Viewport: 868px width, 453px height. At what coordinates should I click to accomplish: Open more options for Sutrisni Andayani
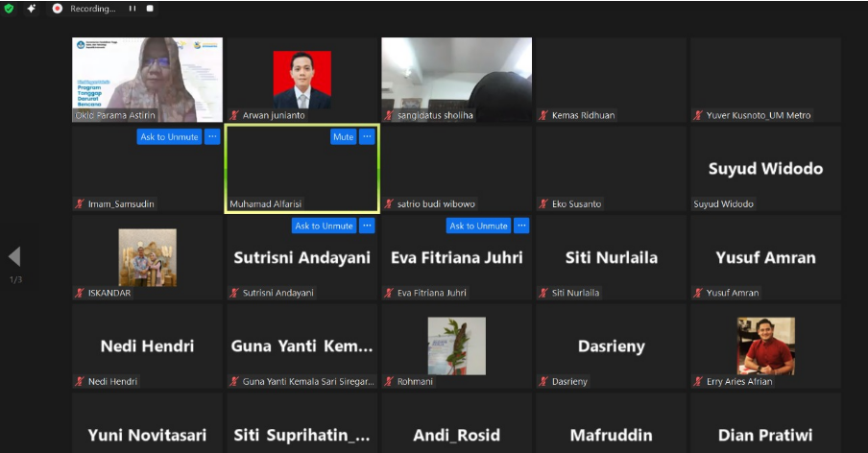(x=367, y=226)
